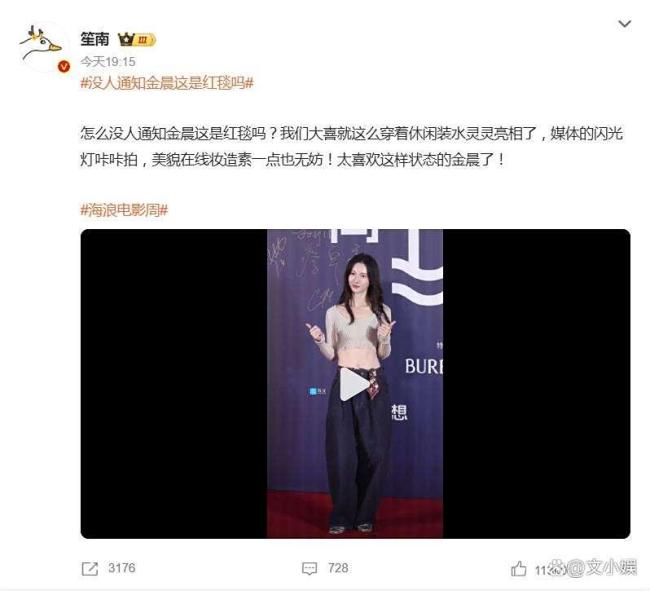Play the video with center play button

355,385
